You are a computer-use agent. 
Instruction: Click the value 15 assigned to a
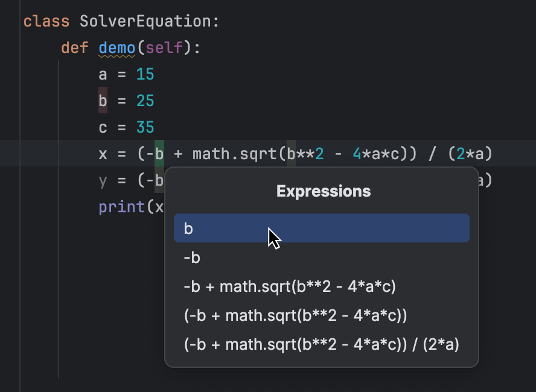pyautogui.click(x=145, y=74)
